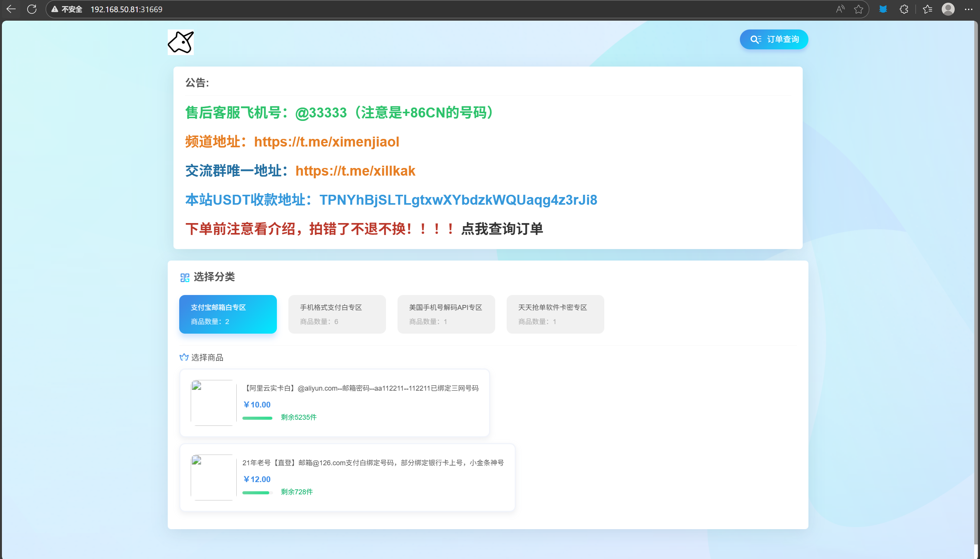Click the unicorn site logo
Viewport: 980px width, 559px height.
[180, 42]
